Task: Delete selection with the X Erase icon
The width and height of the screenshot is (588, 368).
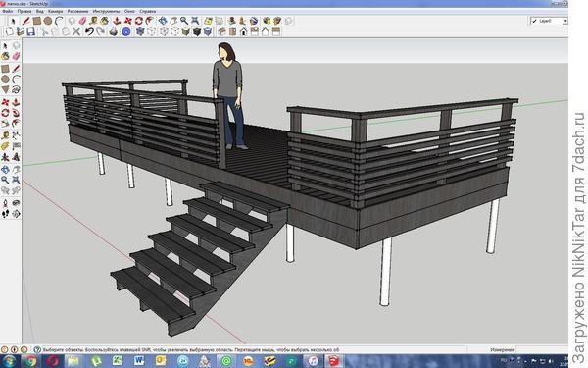Action: click(76, 32)
